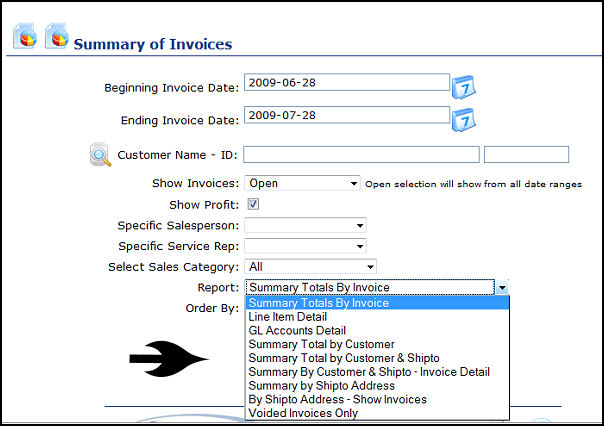604x426 pixels.
Task: Pick Voided Invoices Only report
Action: click(x=303, y=413)
